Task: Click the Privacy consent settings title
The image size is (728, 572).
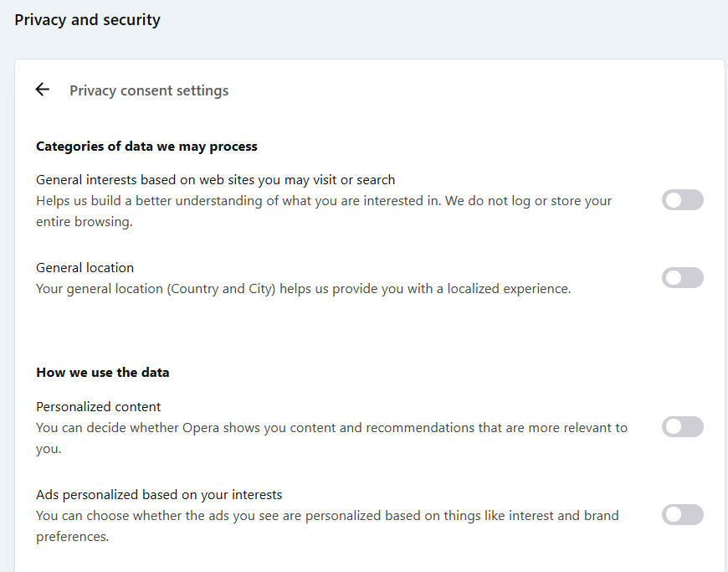Action: tap(149, 90)
